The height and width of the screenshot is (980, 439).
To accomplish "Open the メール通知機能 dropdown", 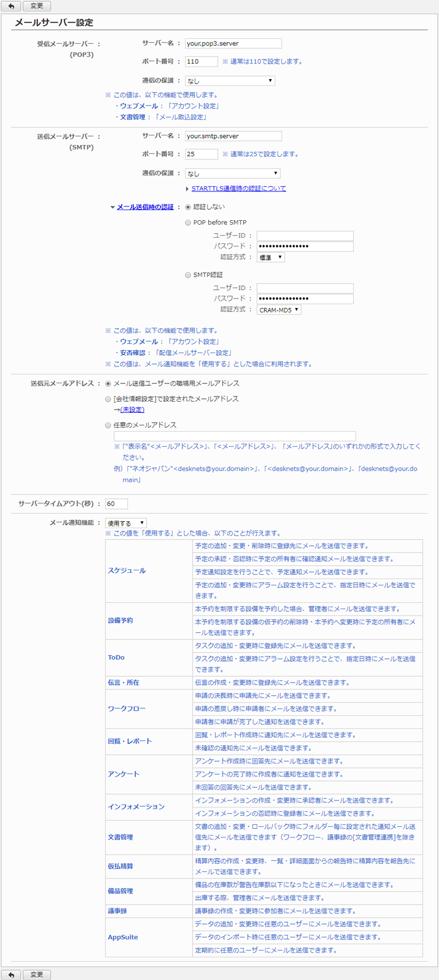I will coord(125,523).
